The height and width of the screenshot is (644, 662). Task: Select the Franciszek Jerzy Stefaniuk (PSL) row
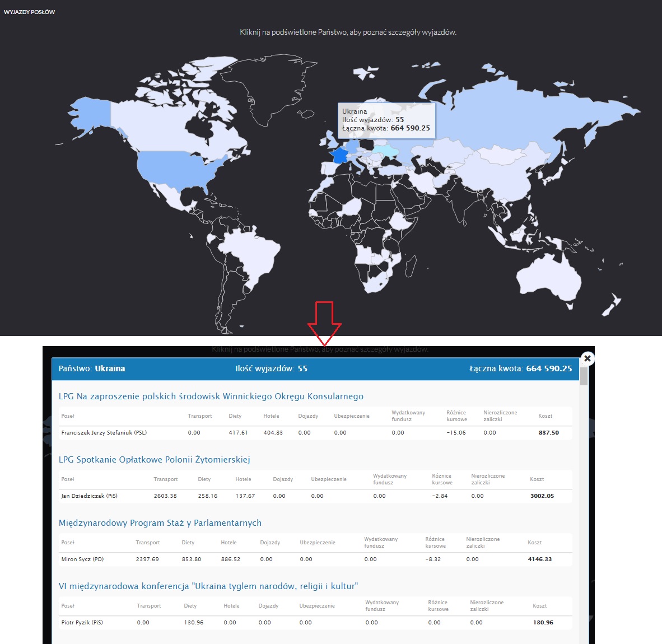coord(104,433)
